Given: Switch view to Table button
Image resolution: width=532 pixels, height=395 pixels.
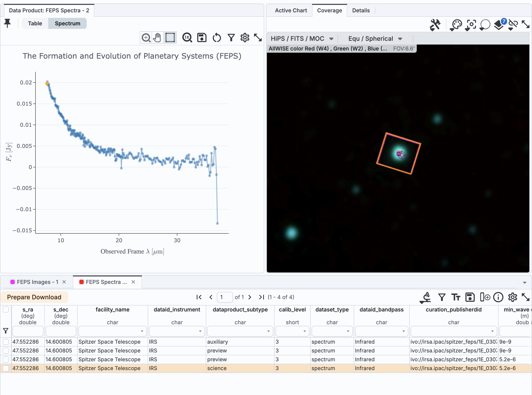Looking at the screenshot, I should [35, 23].
